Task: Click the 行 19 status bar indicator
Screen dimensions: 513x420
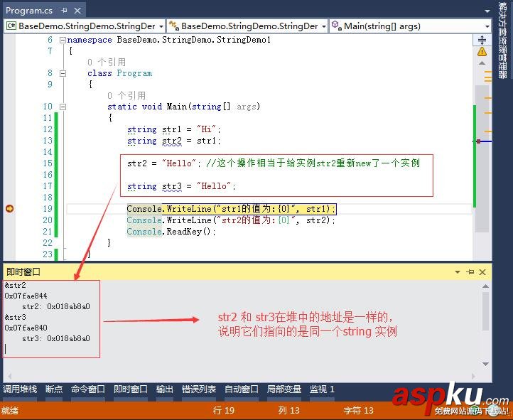Action: (224, 410)
